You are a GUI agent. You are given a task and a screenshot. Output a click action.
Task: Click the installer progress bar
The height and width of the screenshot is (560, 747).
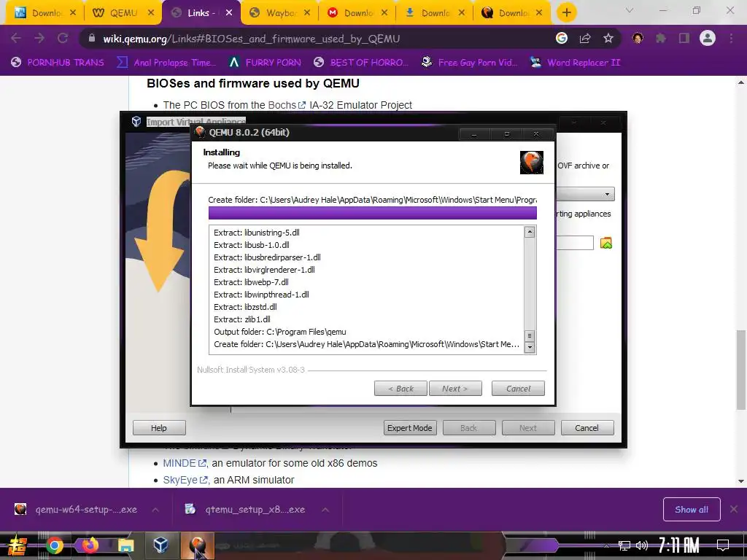coord(373,213)
